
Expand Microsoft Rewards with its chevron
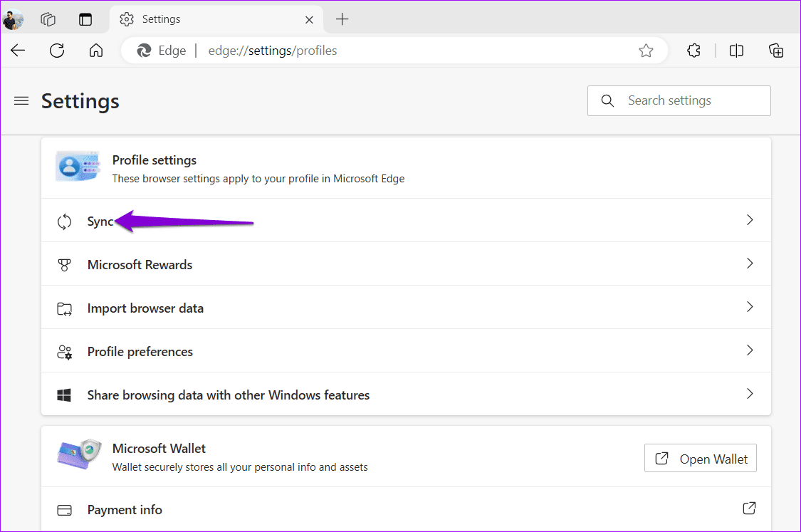pyautogui.click(x=749, y=264)
